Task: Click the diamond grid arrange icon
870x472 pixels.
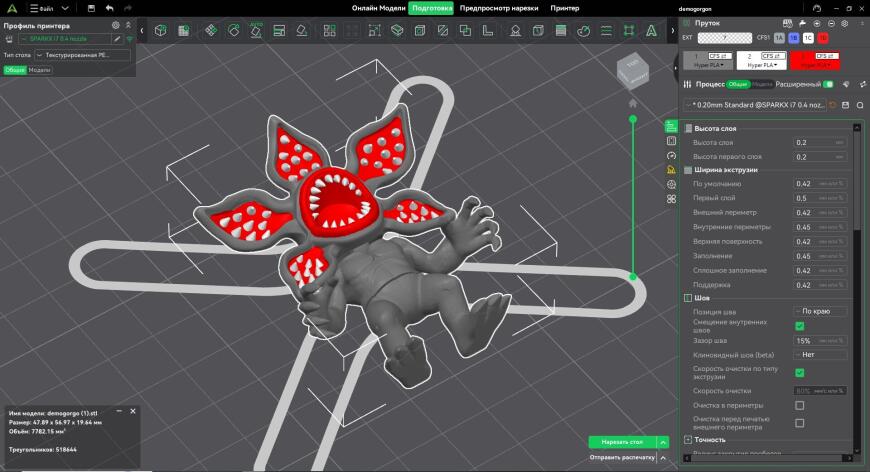Action: [211, 31]
